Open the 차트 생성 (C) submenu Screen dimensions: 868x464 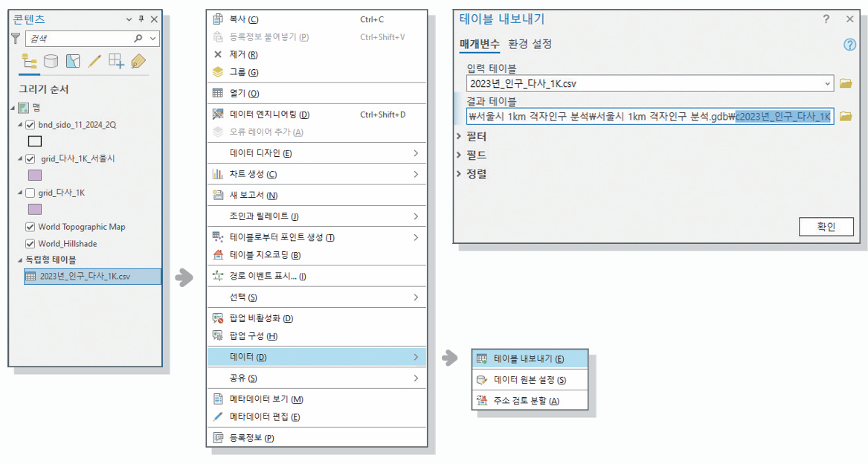coord(317,174)
